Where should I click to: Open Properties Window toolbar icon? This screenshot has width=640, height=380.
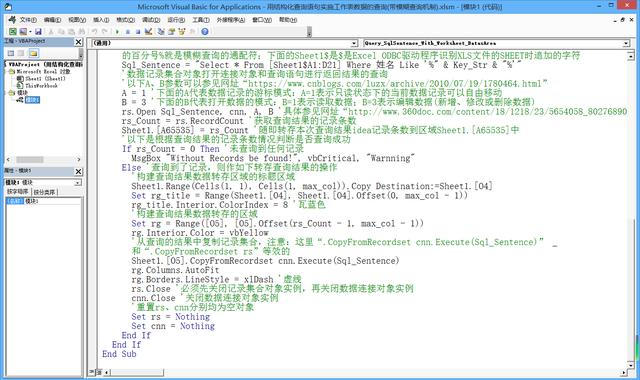point(171,31)
